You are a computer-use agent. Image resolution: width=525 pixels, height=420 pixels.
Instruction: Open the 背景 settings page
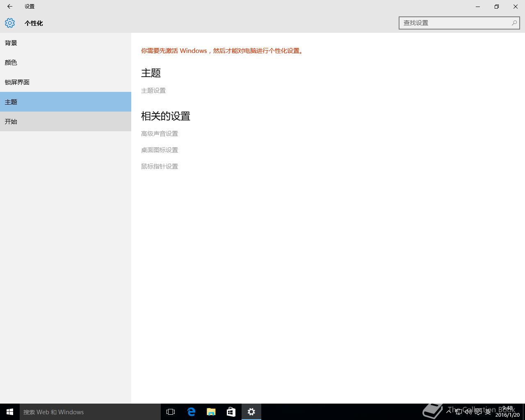[66, 43]
